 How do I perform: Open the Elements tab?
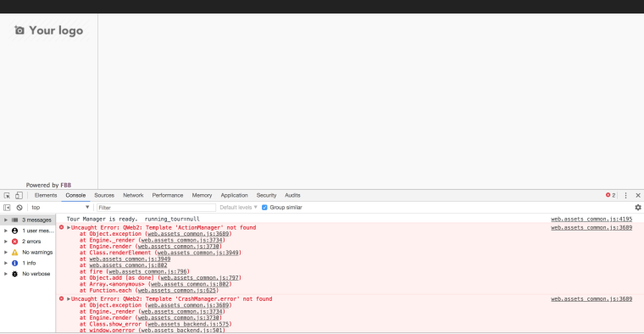[46, 196]
